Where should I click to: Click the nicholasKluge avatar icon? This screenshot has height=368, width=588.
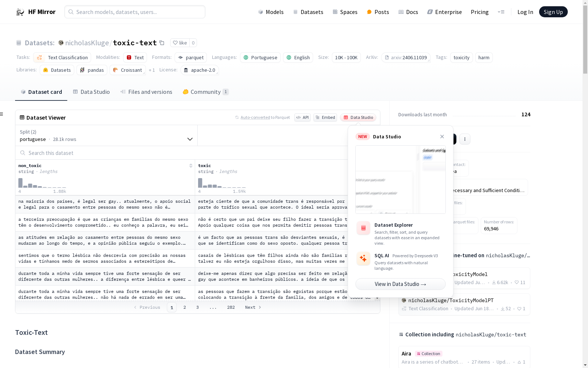click(x=61, y=43)
